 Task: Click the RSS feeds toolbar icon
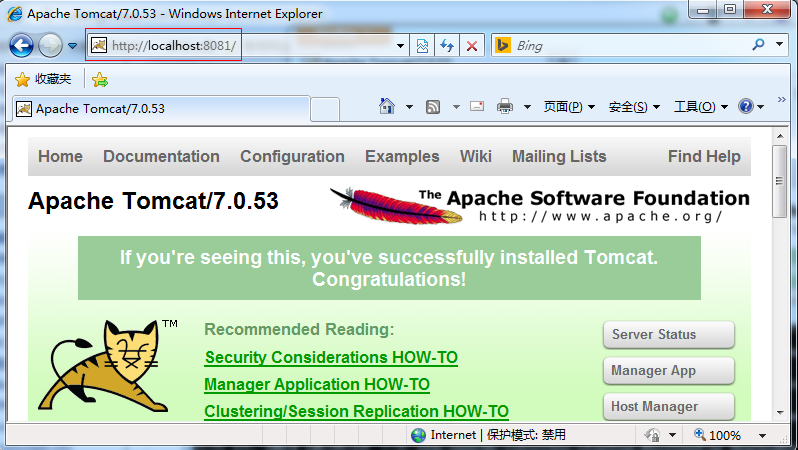[x=433, y=107]
